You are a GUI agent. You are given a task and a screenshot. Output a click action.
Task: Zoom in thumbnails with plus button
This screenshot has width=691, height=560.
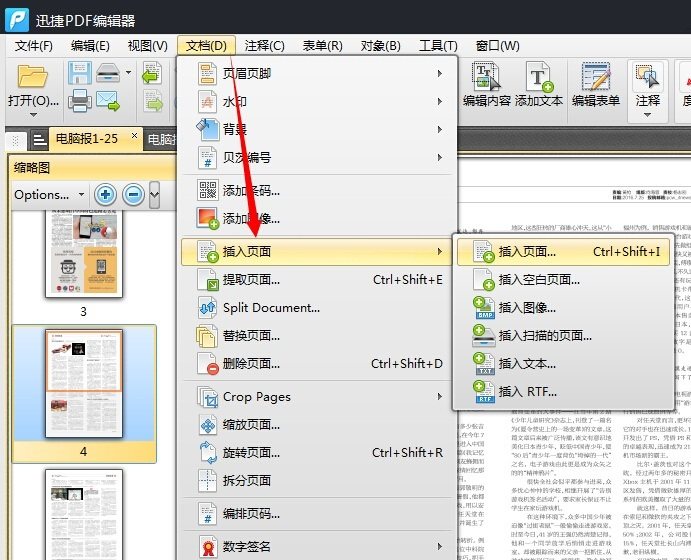(x=105, y=194)
